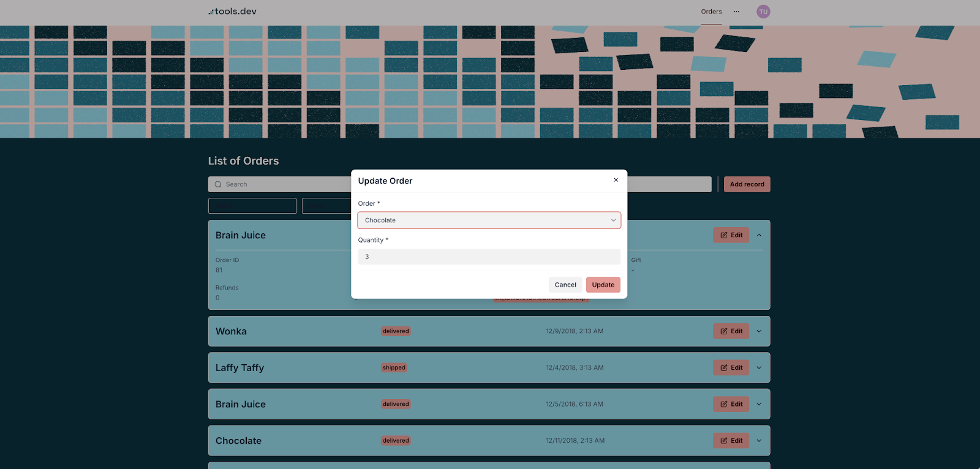980x469 pixels.
Task: Edit the Wonka order
Action: click(731, 331)
